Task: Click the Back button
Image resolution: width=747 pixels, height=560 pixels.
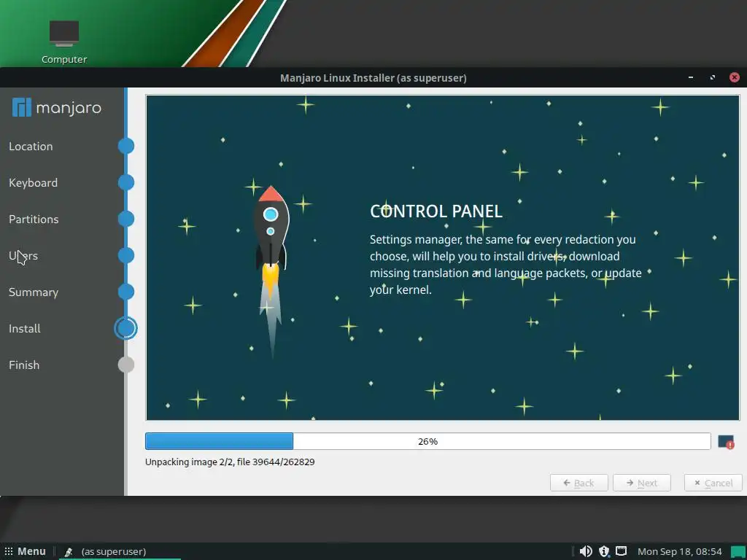Action: pos(578,483)
